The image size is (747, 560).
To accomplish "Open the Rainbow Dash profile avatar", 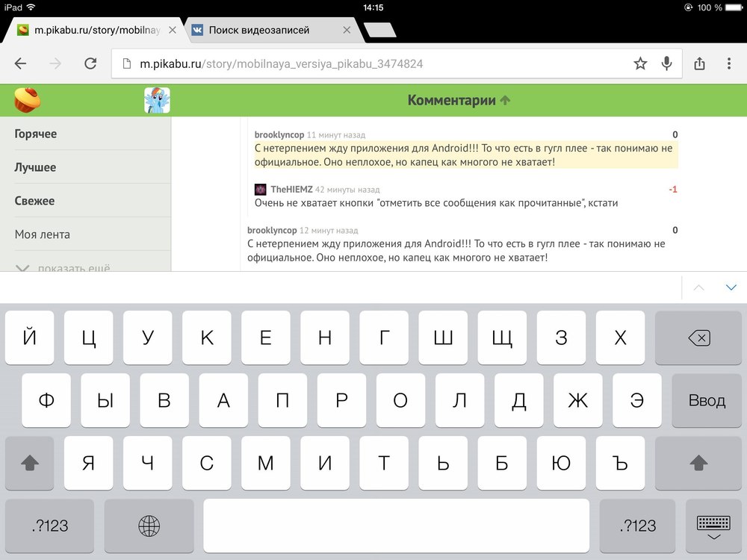I will [157, 100].
